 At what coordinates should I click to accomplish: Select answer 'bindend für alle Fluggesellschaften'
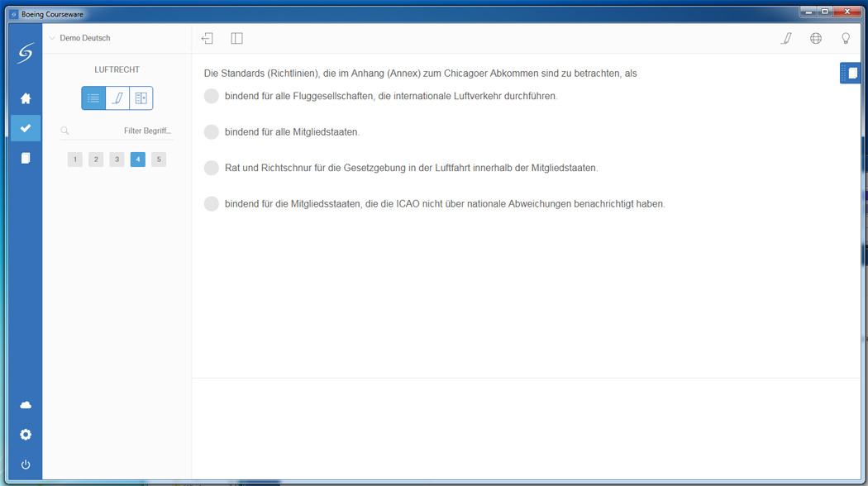point(212,96)
